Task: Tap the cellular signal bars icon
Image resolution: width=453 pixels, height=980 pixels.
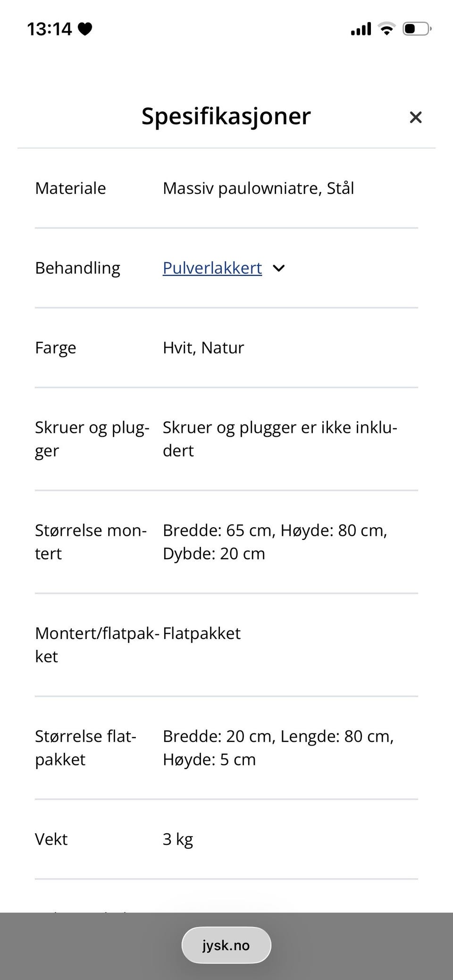Action: tap(361, 29)
